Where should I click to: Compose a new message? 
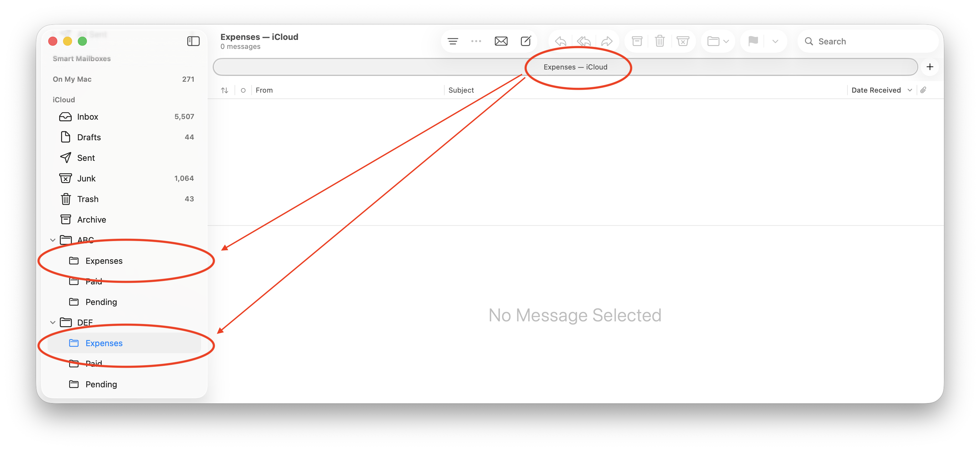tap(526, 41)
